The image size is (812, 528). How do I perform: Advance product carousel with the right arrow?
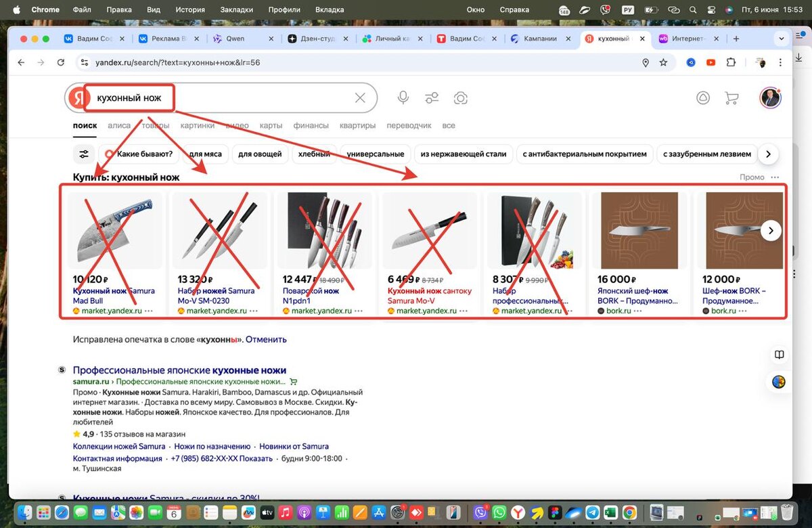771,231
